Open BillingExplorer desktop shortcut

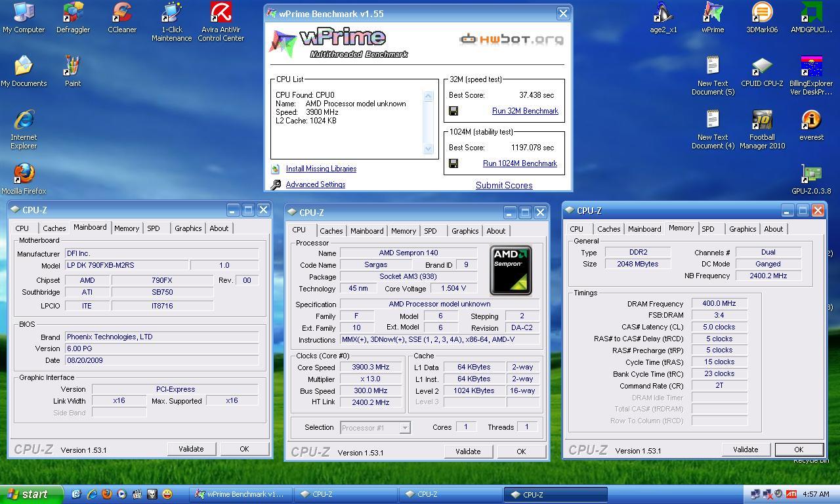(811, 75)
